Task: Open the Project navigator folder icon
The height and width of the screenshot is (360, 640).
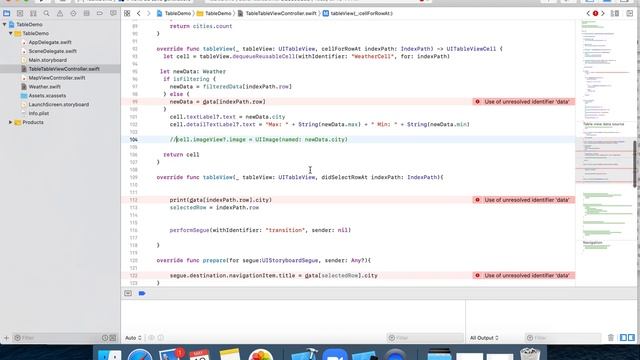Action: point(7,13)
